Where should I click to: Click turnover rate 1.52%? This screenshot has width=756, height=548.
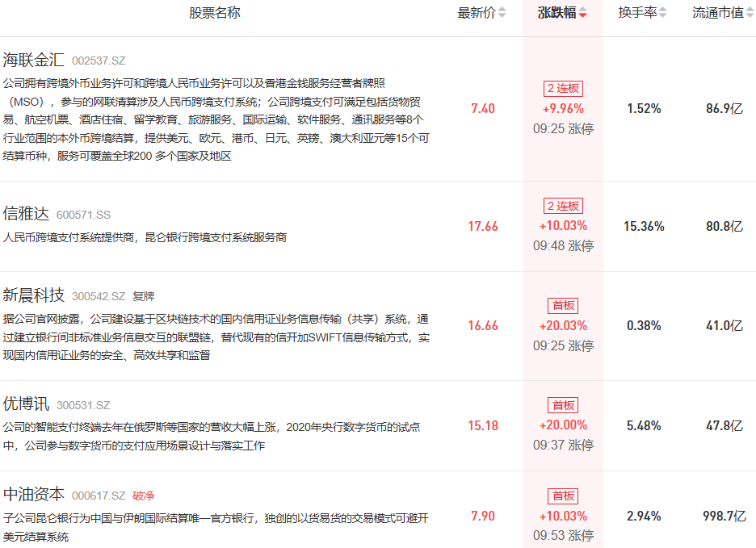[644, 108]
